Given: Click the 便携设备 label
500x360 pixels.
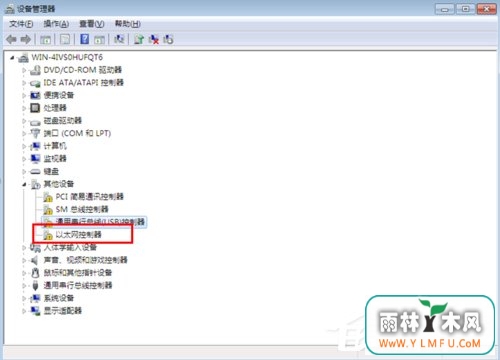Looking at the screenshot, I should pyautogui.click(x=59, y=95).
